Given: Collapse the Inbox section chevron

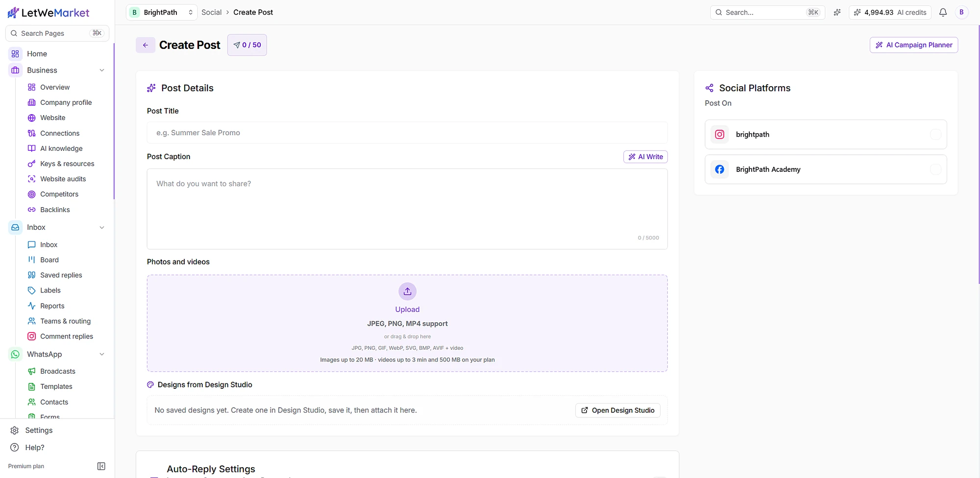Looking at the screenshot, I should click(x=102, y=228).
